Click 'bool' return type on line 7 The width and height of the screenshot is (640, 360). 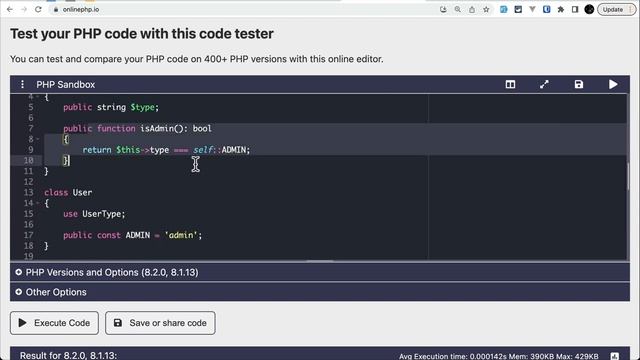pos(202,129)
